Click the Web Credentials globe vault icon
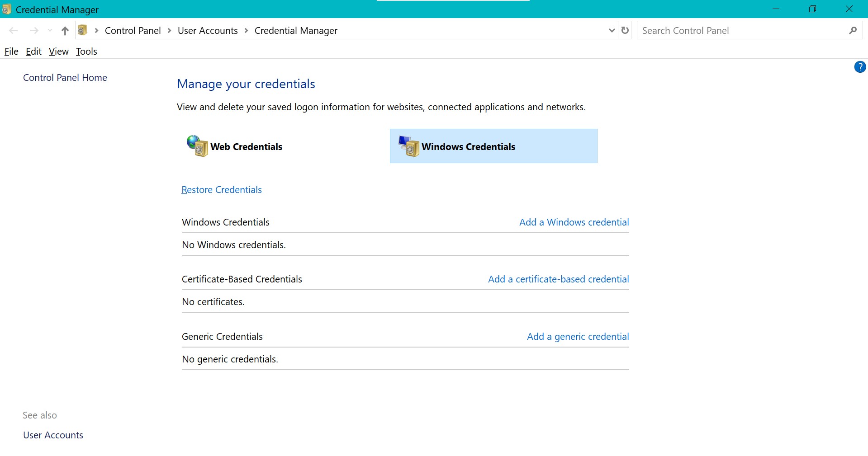This screenshot has width=868, height=456. tap(197, 146)
